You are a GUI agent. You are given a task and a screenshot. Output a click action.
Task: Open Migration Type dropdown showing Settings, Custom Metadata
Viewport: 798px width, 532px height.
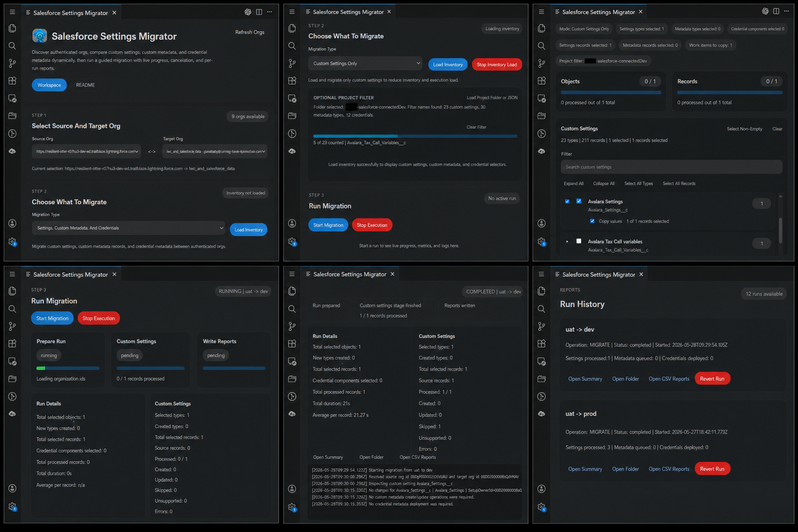click(128, 228)
